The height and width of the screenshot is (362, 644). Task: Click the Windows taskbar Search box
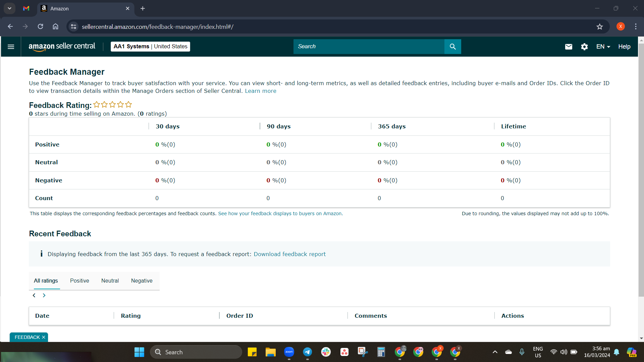pos(196,352)
